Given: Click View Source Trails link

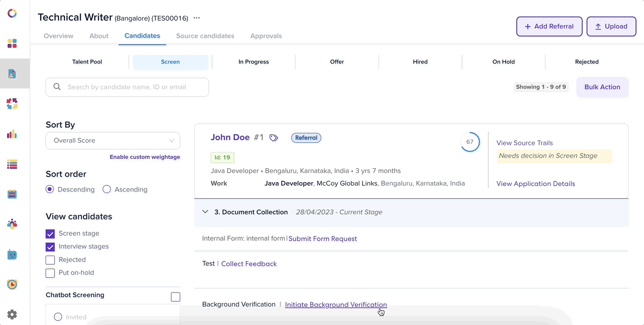Looking at the screenshot, I should coord(525,143).
